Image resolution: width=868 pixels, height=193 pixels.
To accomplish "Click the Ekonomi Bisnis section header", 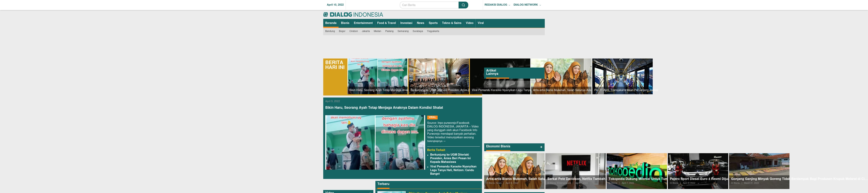I will tap(498, 146).
